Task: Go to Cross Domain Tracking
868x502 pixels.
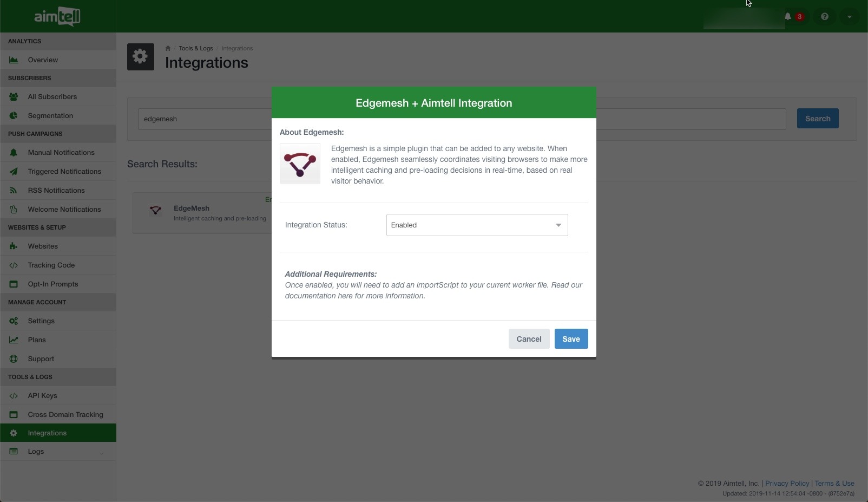Action: pos(65,415)
